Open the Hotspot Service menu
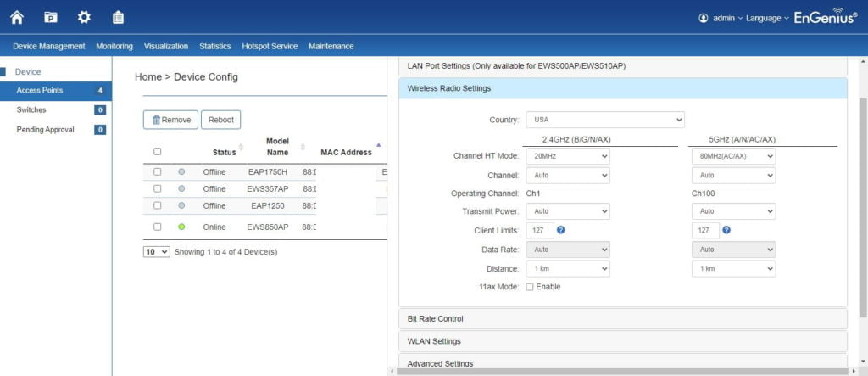The height and width of the screenshot is (376, 868). tap(270, 46)
